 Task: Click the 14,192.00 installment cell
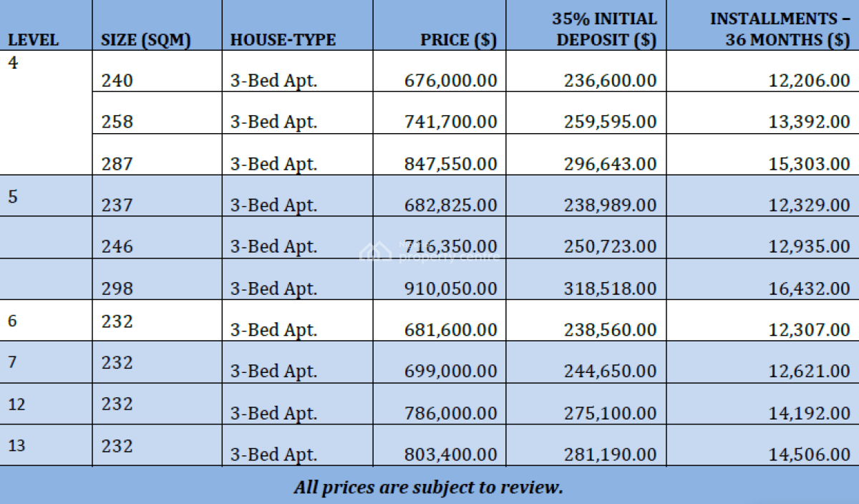click(807, 413)
